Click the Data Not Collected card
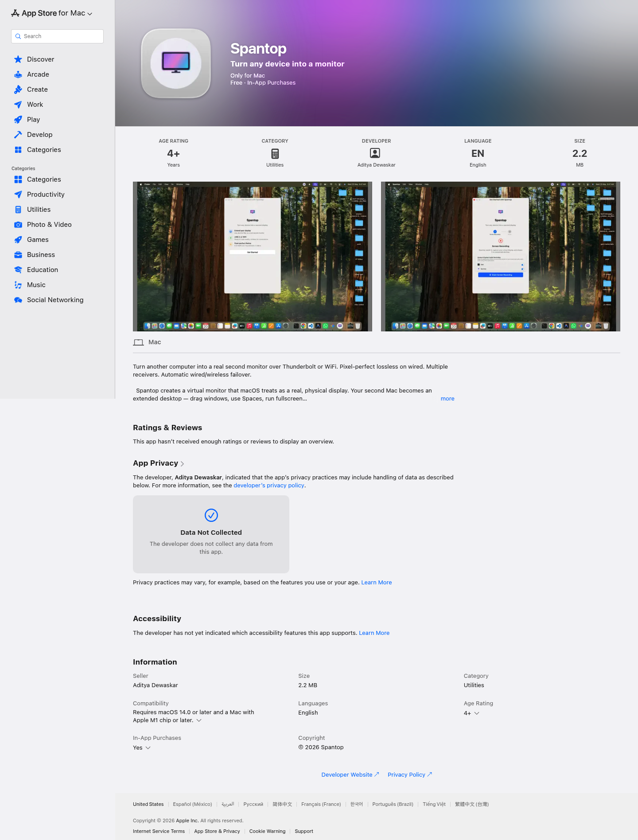 tap(211, 534)
